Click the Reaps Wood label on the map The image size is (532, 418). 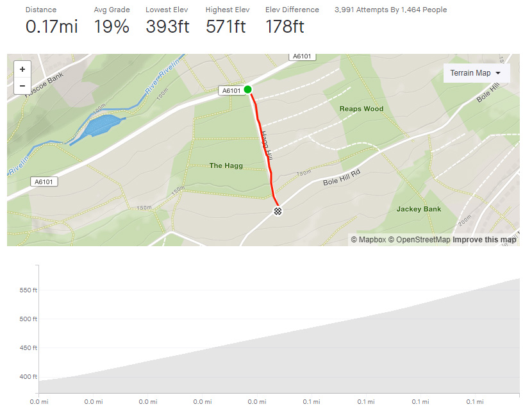[362, 109]
